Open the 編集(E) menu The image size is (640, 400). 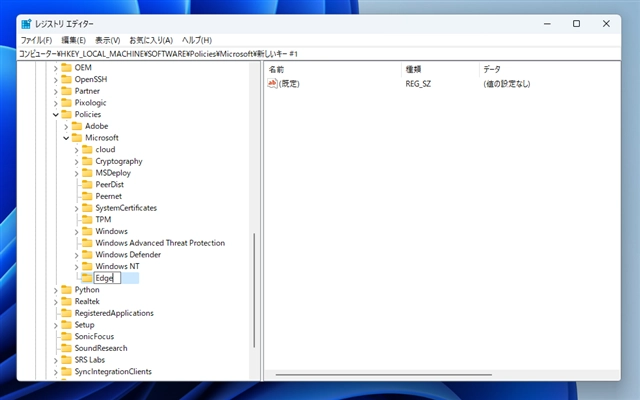click(73, 40)
